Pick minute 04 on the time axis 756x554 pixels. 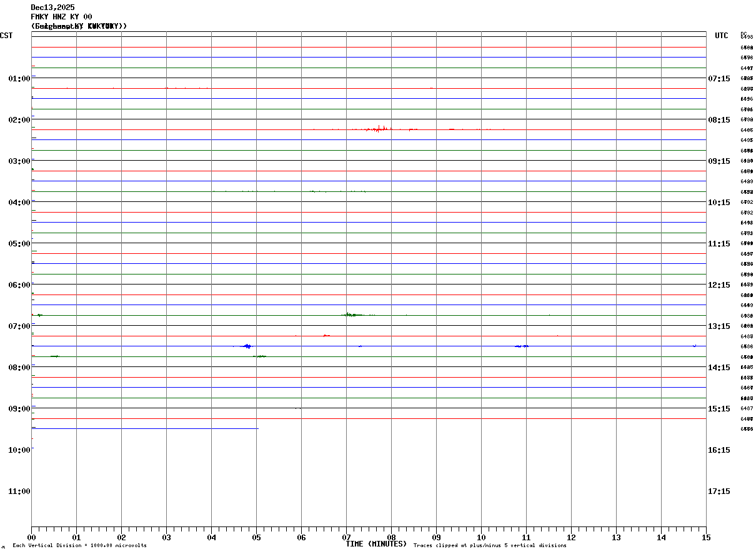tap(211, 537)
